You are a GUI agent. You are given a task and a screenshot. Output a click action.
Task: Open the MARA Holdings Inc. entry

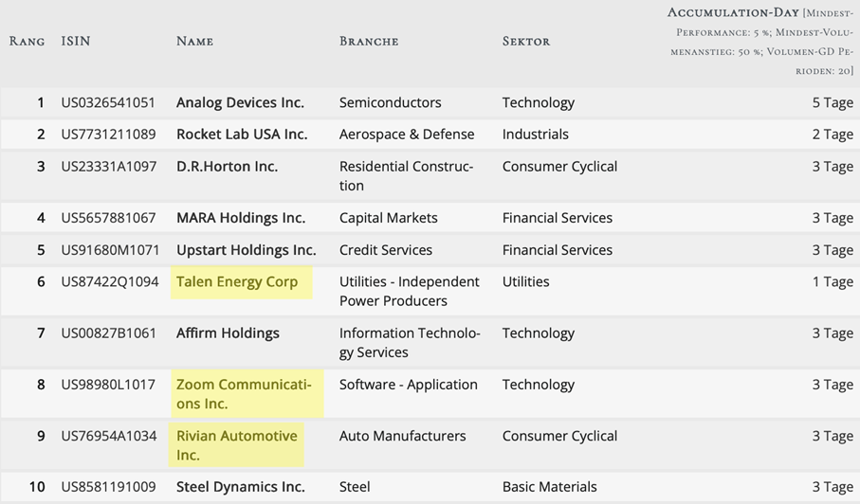coord(241,218)
